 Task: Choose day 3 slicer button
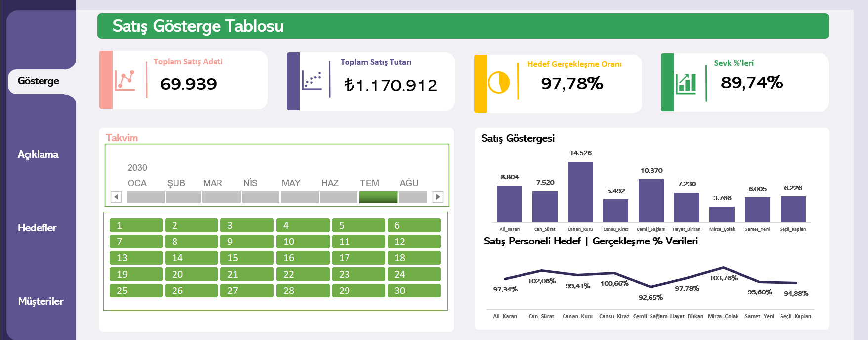pyautogui.click(x=247, y=225)
